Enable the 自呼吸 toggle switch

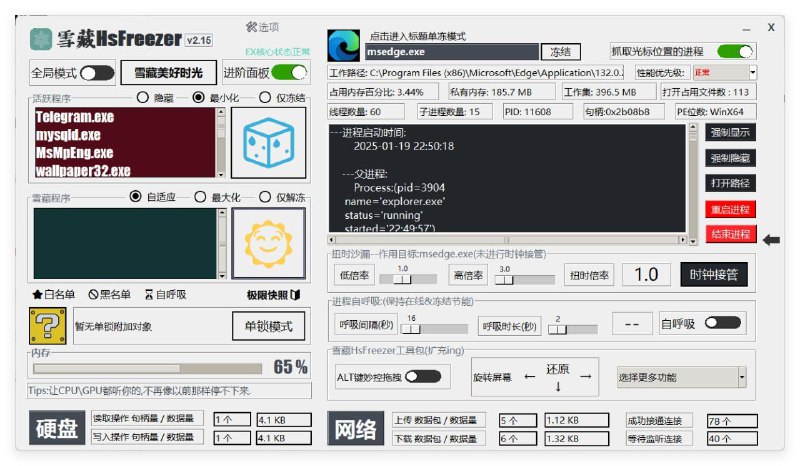[x=723, y=322]
